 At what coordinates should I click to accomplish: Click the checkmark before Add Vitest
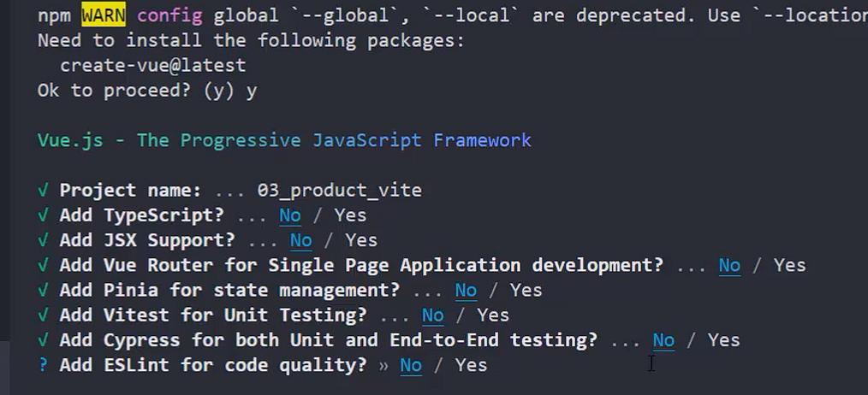coord(44,315)
